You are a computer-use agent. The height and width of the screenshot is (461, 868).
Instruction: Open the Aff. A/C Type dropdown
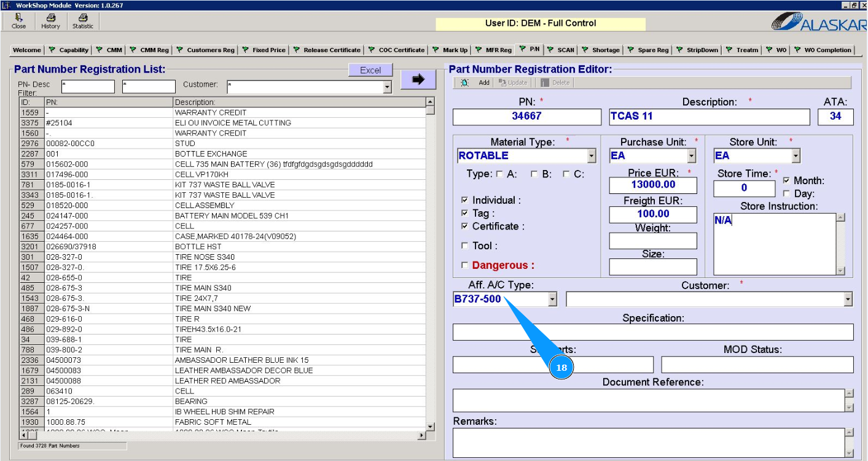coord(552,300)
